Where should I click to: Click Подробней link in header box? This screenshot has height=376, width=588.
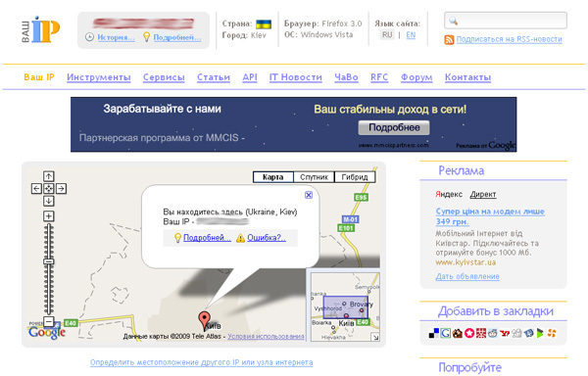pyautogui.click(x=177, y=37)
